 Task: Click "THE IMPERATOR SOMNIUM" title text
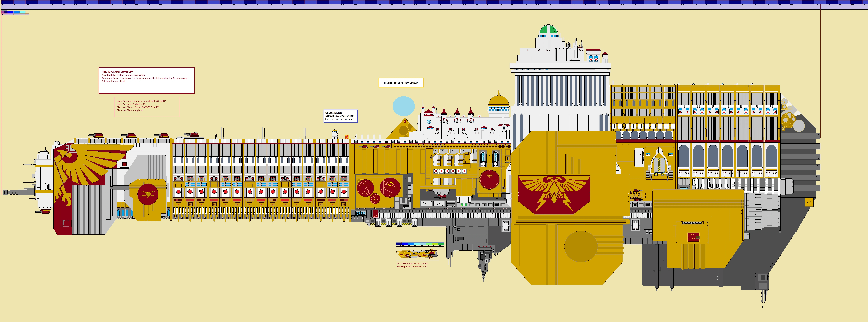coord(118,72)
